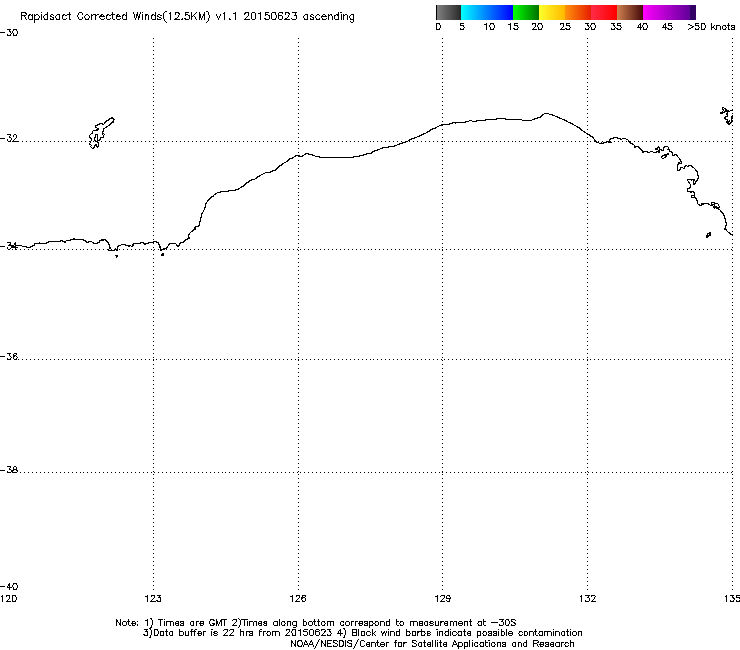Click the small island near 134.5E, 34S

point(708,235)
